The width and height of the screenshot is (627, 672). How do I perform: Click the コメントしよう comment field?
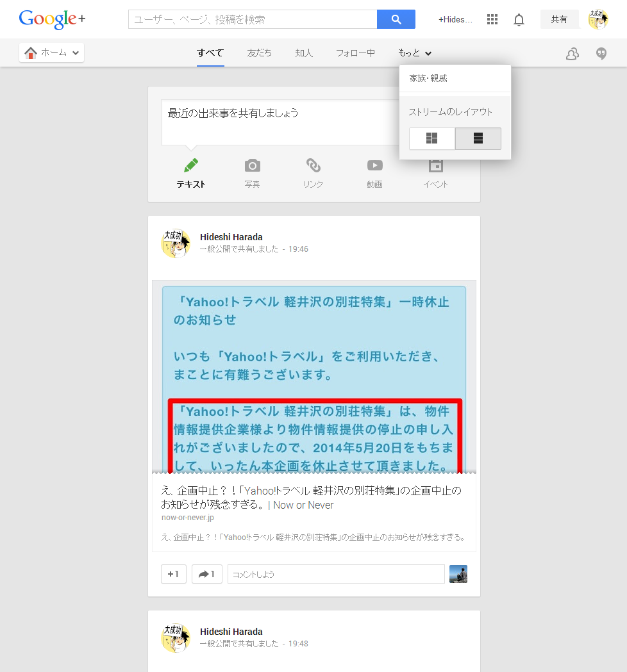click(335, 574)
